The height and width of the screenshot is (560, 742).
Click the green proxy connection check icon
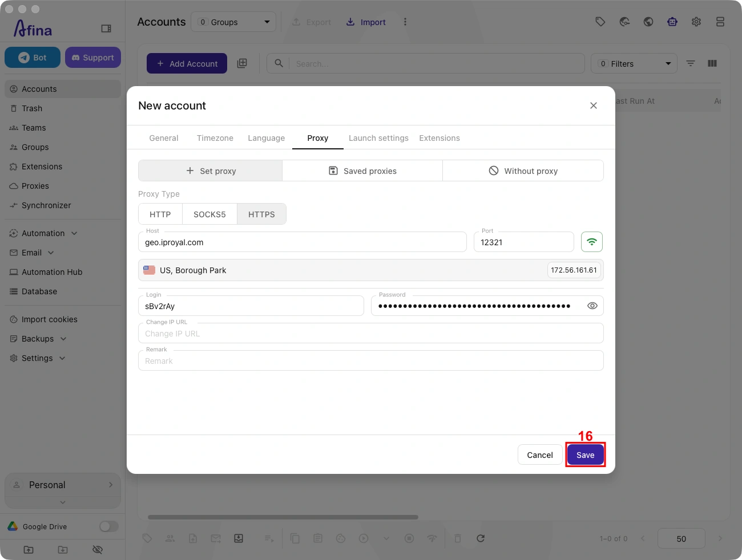[592, 242]
